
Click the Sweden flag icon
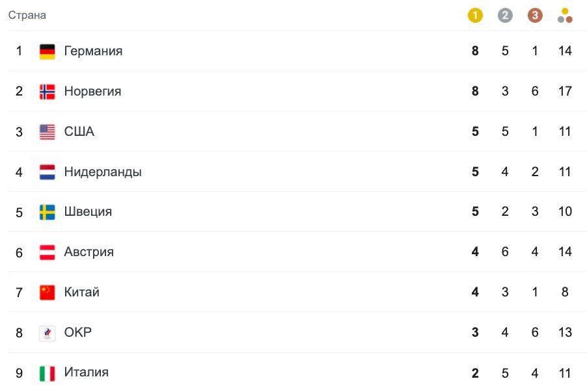tap(47, 212)
